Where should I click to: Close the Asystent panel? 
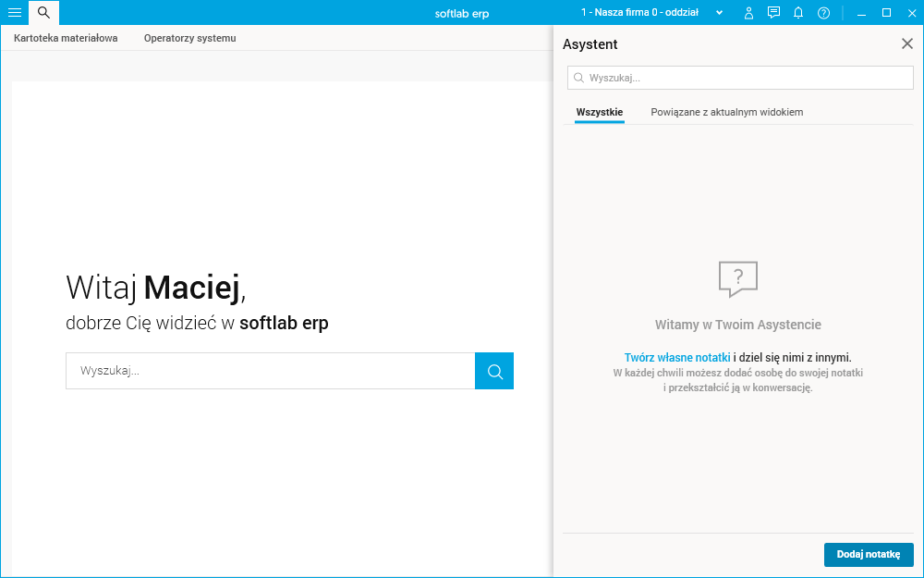click(907, 43)
